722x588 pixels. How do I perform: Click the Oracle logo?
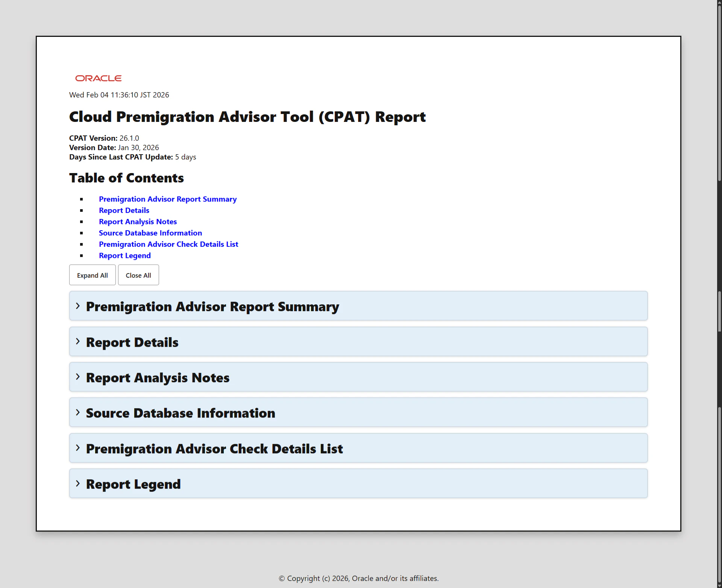[x=99, y=78]
